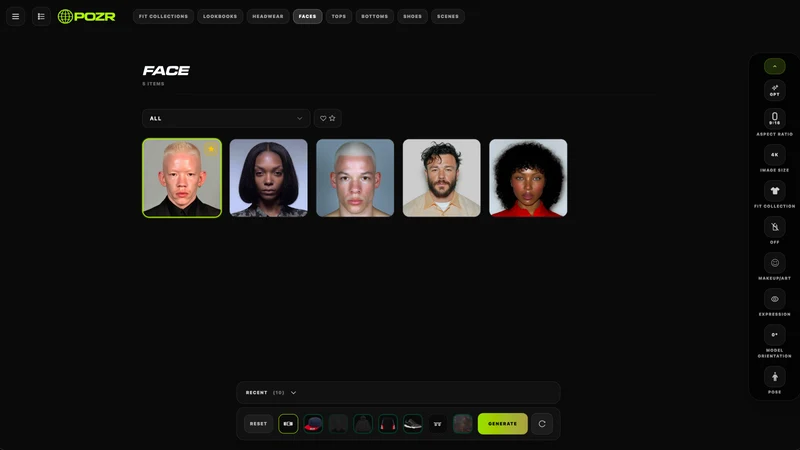Go to the Headwear tab
This screenshot has width=800, height=450.
pyautogui.click(x=268, y=16)
